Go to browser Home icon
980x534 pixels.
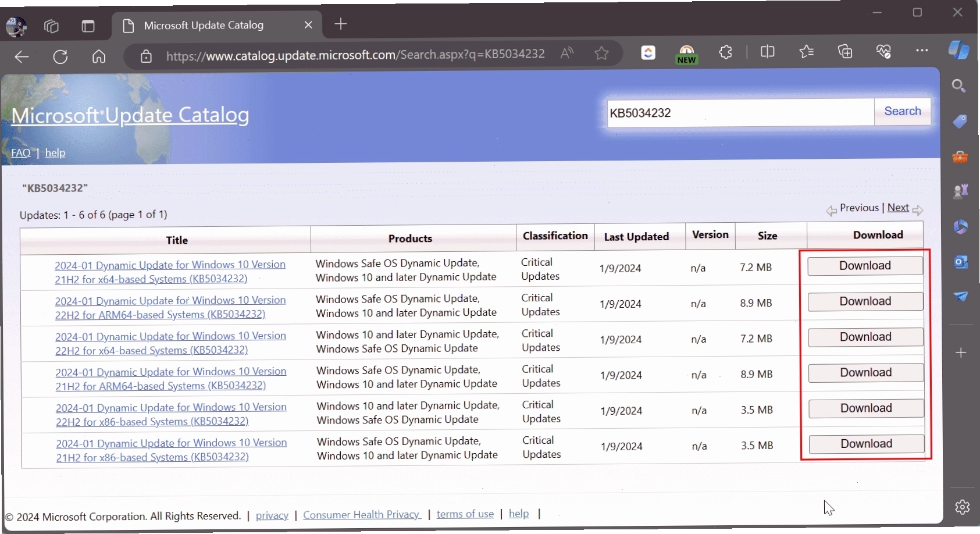[99, 56]
